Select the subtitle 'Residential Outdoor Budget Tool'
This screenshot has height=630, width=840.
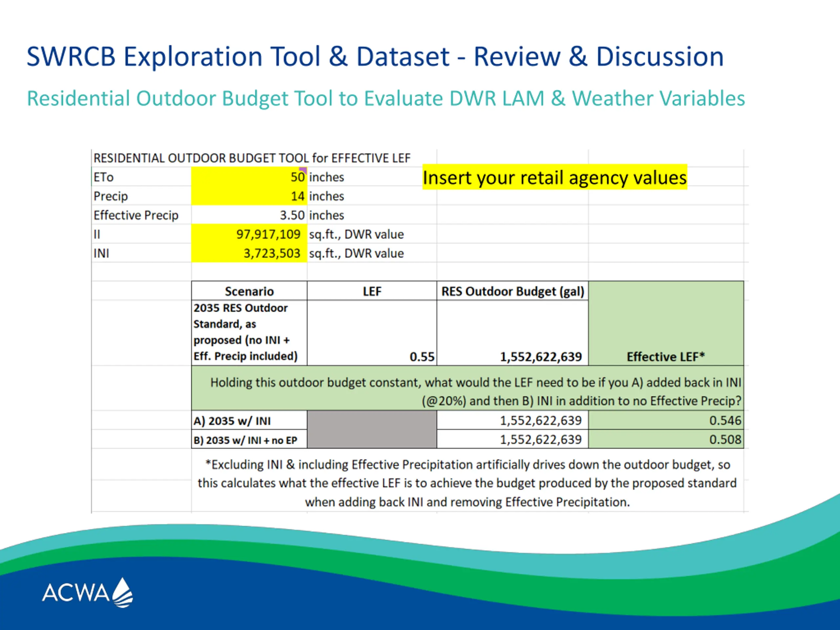(180, 98)
